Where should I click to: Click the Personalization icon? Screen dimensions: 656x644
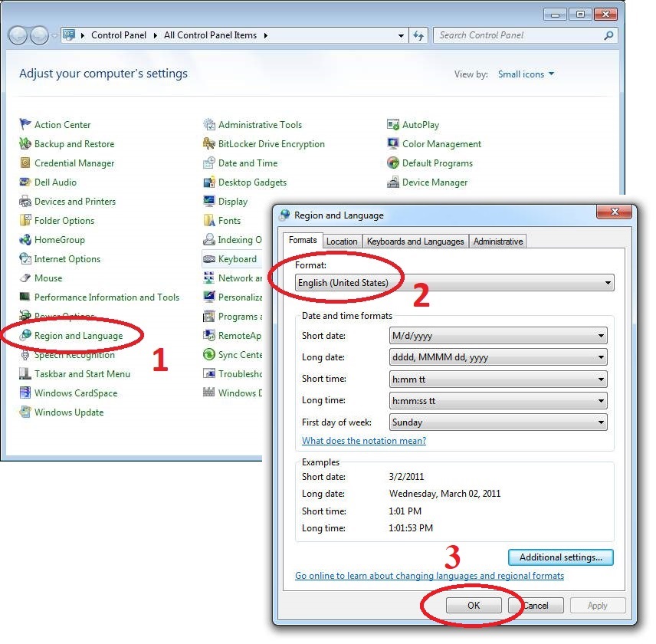point(208,297)
